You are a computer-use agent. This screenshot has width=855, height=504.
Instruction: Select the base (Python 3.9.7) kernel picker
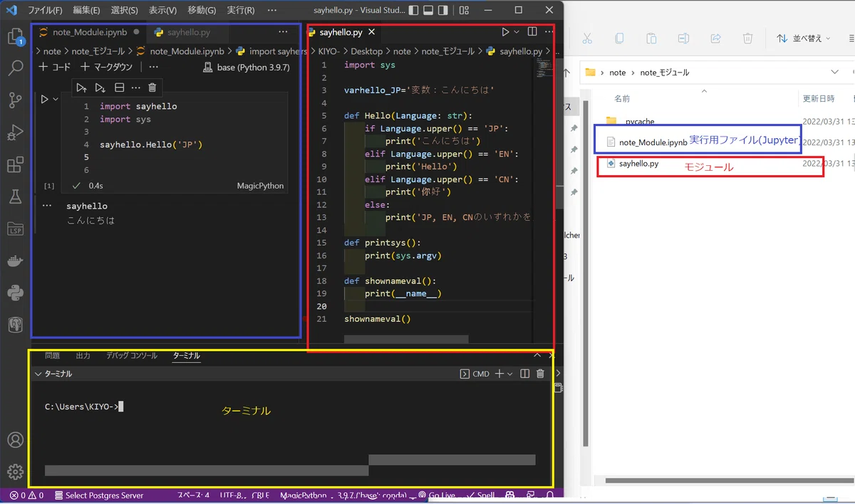click(x=247, y=68)
